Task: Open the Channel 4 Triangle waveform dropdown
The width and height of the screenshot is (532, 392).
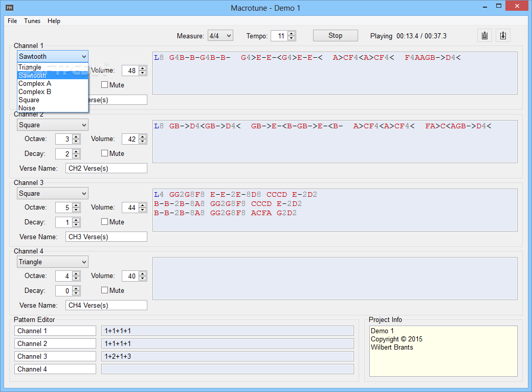Action: (52, 262)
